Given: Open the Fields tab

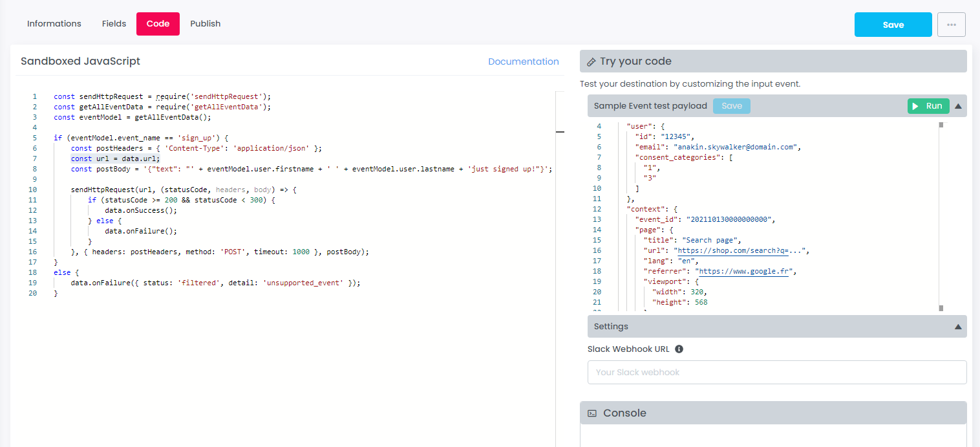Looking at the screenshot, I should tap(114, 24).
